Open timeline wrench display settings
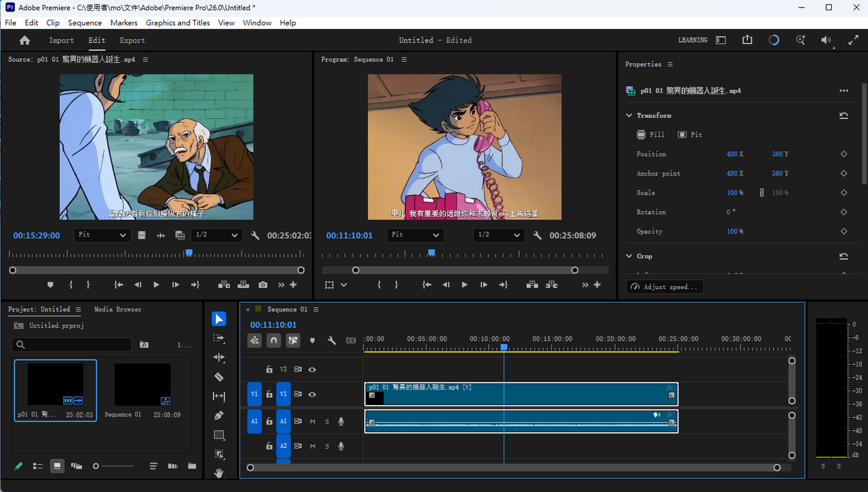This screenshot has width=868, height=492. click(332, 341)
